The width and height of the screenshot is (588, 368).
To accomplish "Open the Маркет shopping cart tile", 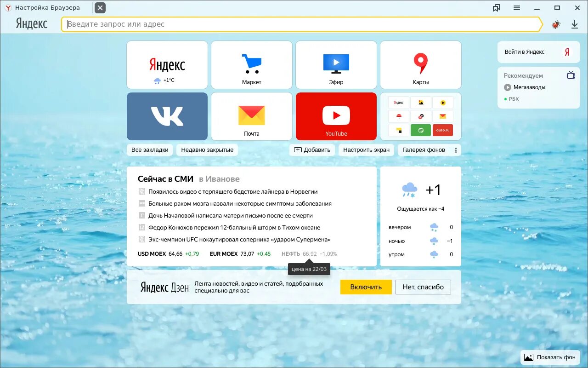I will click(252, 65).
